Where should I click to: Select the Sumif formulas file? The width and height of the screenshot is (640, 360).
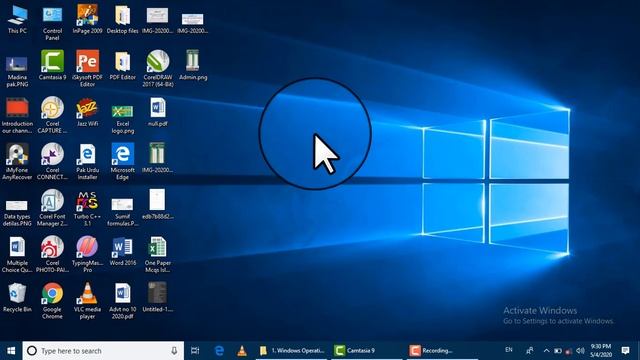click(x=122, y=211)
